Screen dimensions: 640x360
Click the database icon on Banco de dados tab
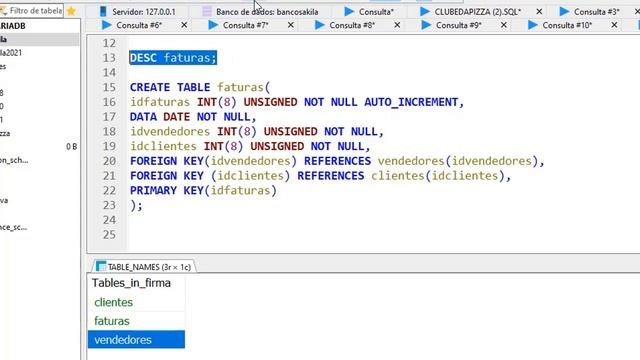coord(207,11)
